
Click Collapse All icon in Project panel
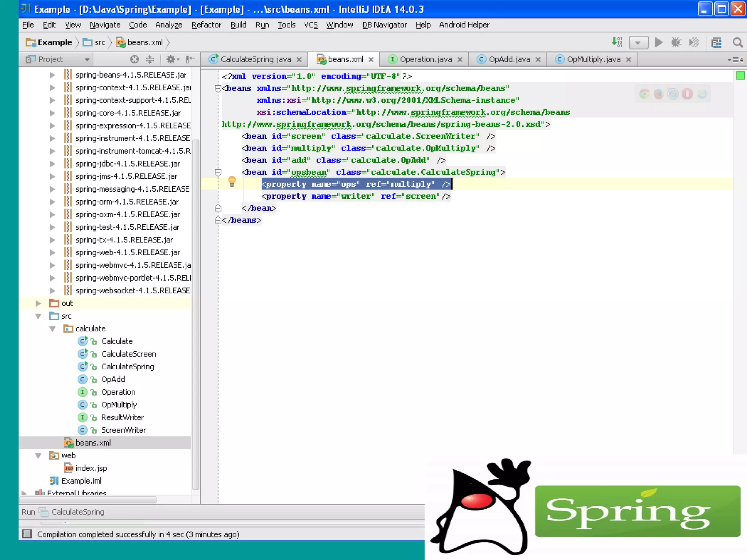(x=150, y=59)
